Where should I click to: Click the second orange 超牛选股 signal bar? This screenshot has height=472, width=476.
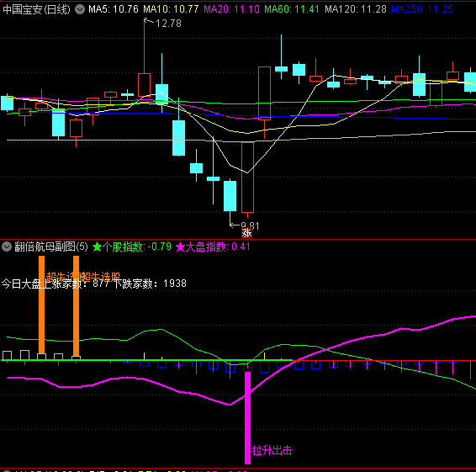click(x=77, y=306)
